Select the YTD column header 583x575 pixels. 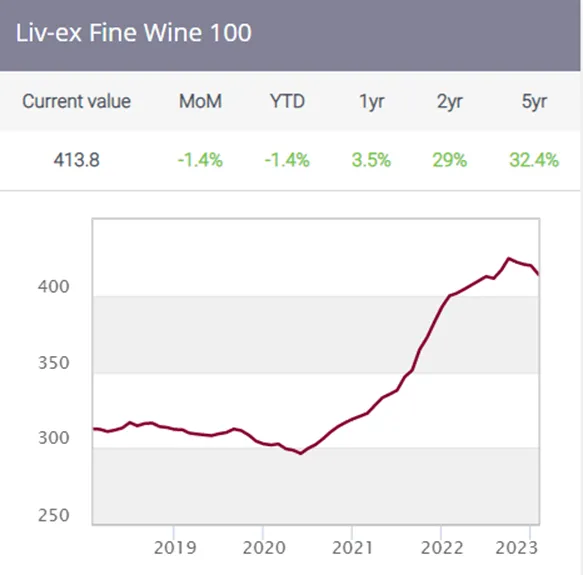coord(287,101)
